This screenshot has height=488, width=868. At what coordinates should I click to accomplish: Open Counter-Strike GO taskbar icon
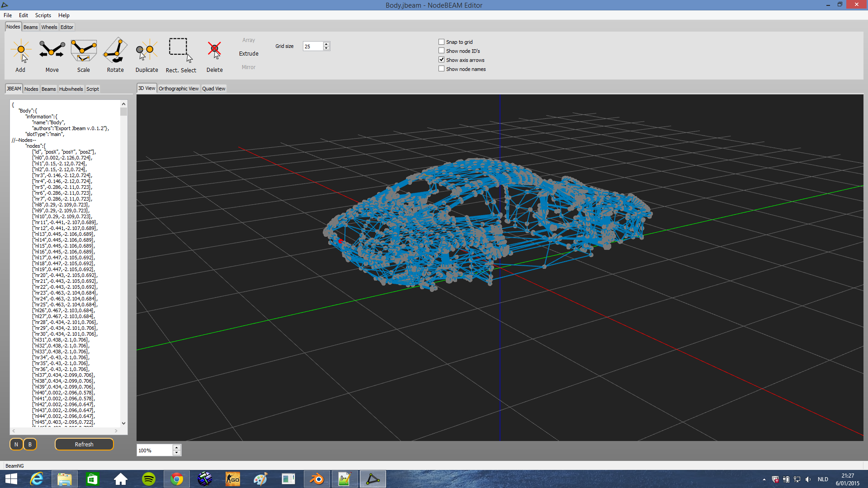coord(233,479)
